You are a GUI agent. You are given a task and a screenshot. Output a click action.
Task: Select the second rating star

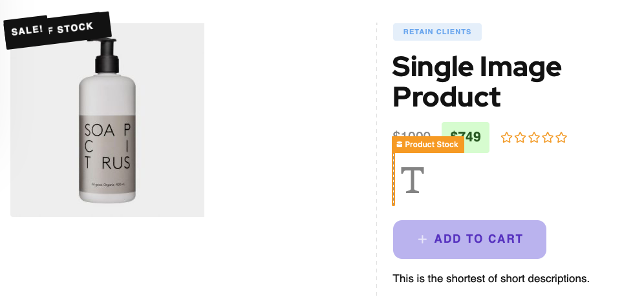coord(520,138)
